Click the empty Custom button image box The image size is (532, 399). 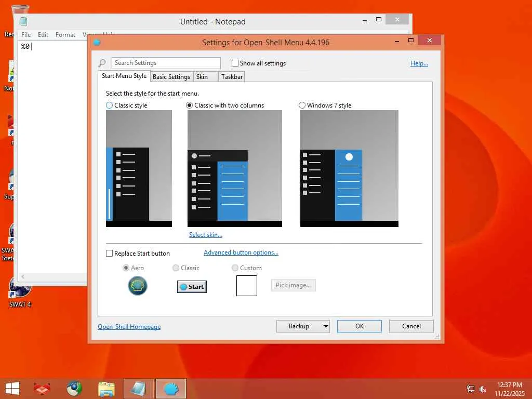pyautogui.click(x=247, y=286)
